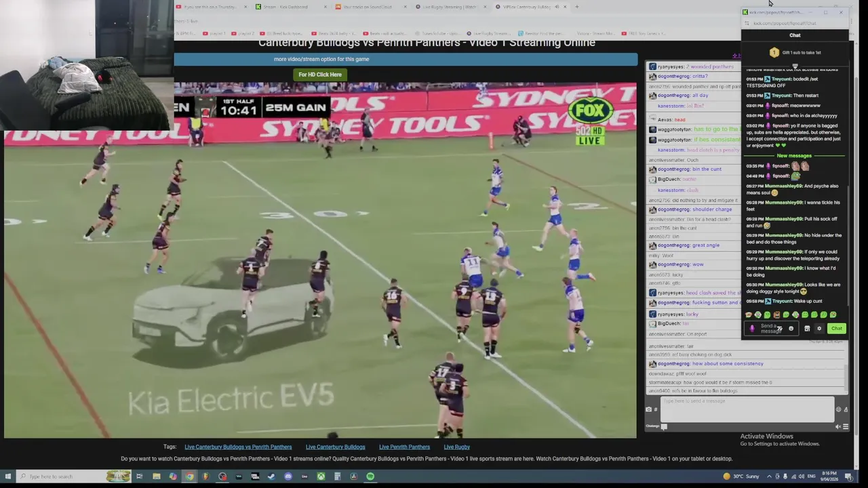Open the system tray volume icon
Screen dimensions: 868x488
click(801, 476)
